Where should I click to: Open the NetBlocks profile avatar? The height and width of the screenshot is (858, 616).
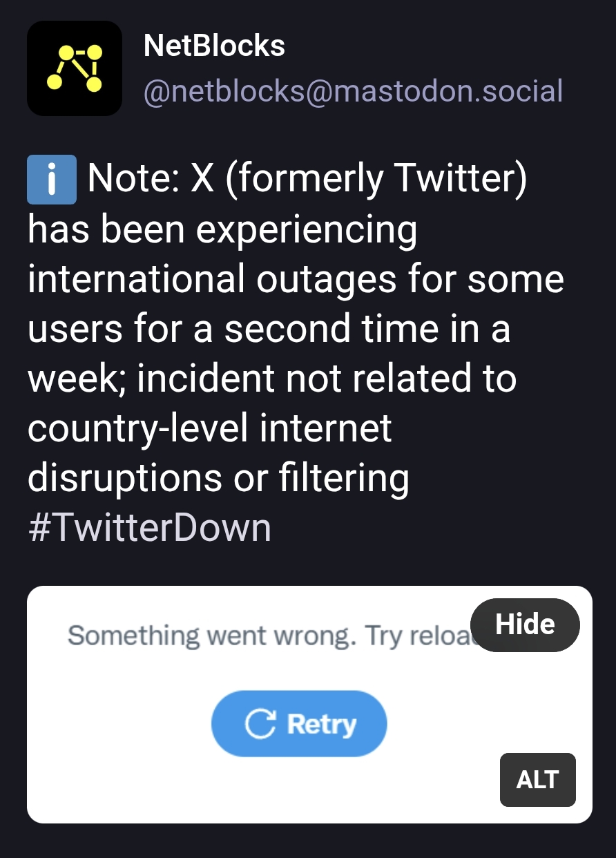74,68
